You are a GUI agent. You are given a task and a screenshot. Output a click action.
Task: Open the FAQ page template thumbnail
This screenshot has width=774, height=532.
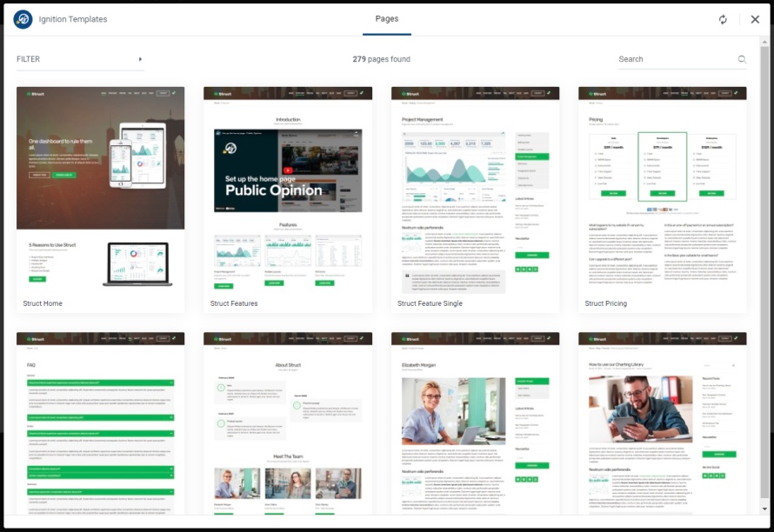pos(101,423)
